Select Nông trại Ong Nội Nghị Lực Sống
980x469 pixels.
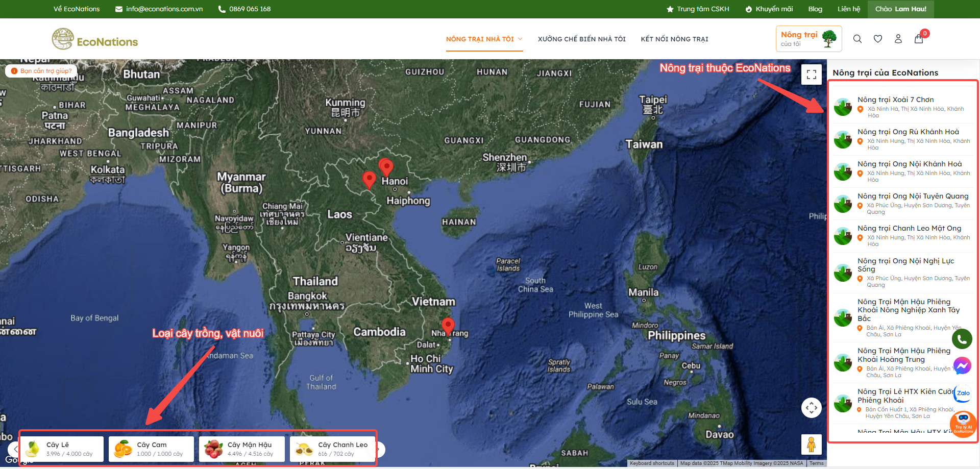coord(904,273)
